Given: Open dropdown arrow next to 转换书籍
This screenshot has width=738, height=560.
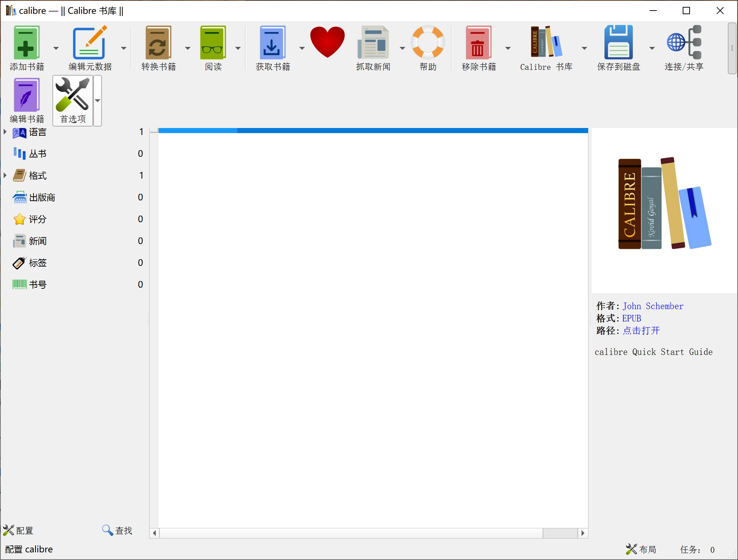Looking at the screenshot, I should coord(188,48).
